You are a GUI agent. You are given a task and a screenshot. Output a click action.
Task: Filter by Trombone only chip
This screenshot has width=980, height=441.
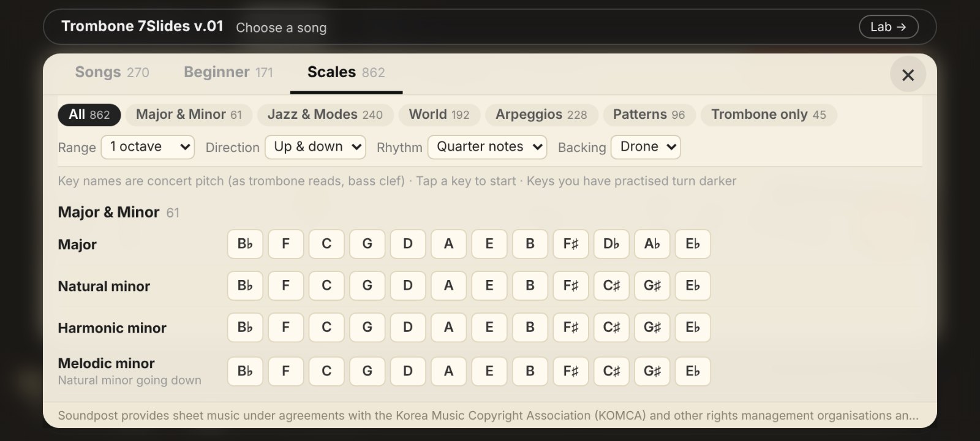pyautogui.click(x=769, y=115)
